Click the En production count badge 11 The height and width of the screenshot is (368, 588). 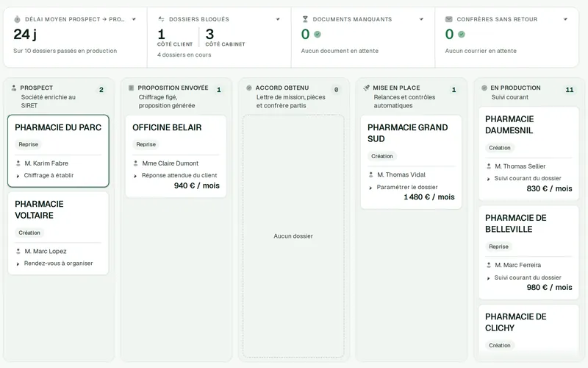(570, 90)
